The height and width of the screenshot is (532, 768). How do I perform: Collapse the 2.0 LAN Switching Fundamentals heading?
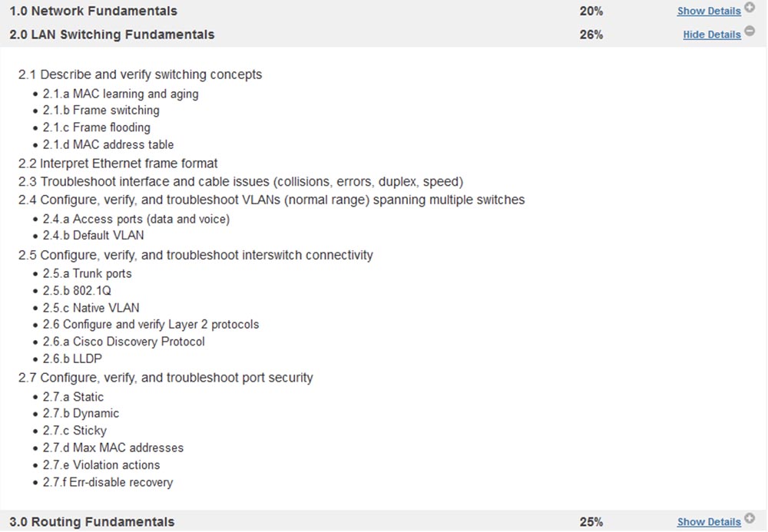click(112, 35)
